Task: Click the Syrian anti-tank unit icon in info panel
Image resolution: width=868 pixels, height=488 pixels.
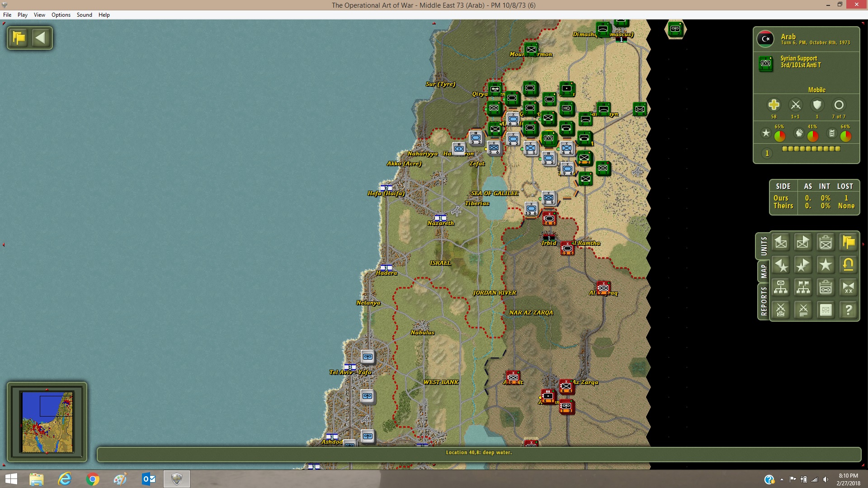Action: [x=765, y=63]
